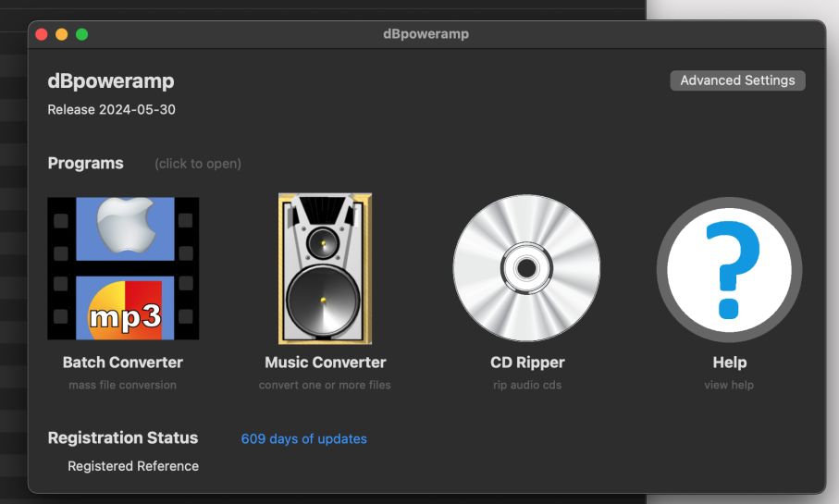Screen dimensions: 839x504
Task: Click the "Help" text label
Action: [x=729, y=363]
